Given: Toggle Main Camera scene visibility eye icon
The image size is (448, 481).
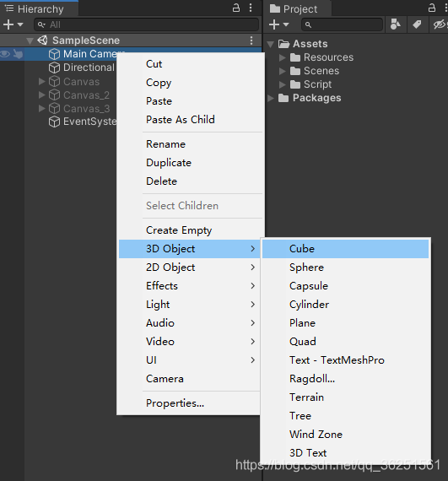Looking at the screenshot, I should 5,54.
